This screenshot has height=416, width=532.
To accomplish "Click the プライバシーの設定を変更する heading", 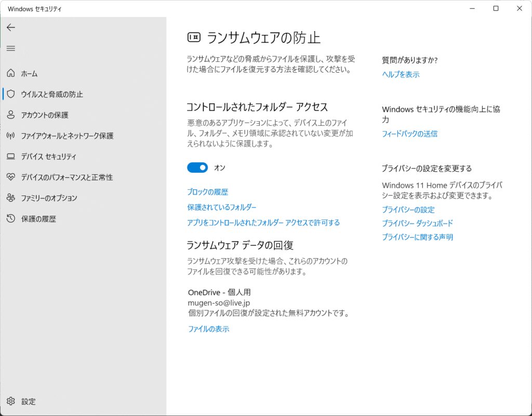I will click(427, 168).
